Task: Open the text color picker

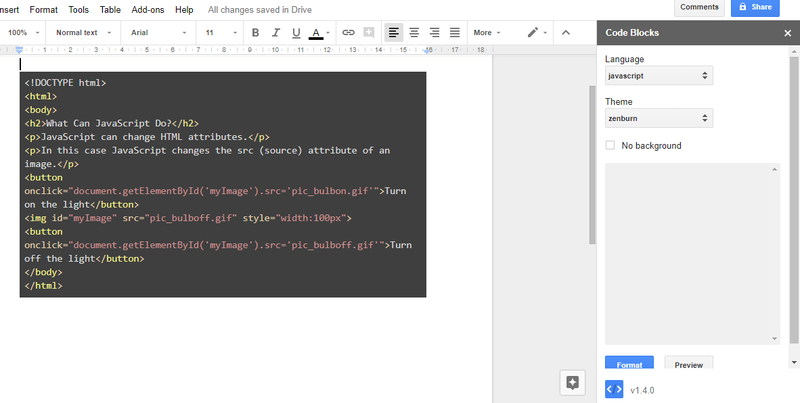Action: (x=319, y=33)
